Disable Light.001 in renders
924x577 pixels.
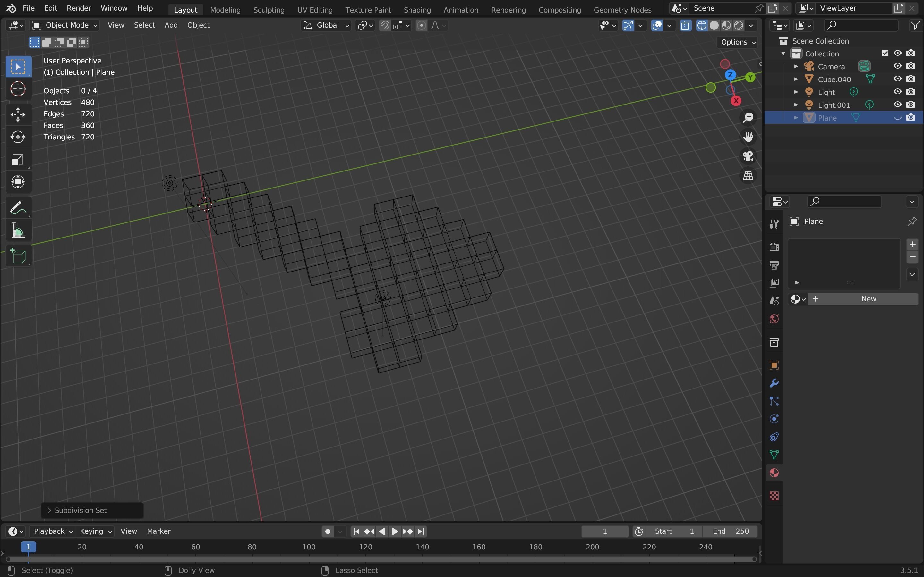(911, 105)
